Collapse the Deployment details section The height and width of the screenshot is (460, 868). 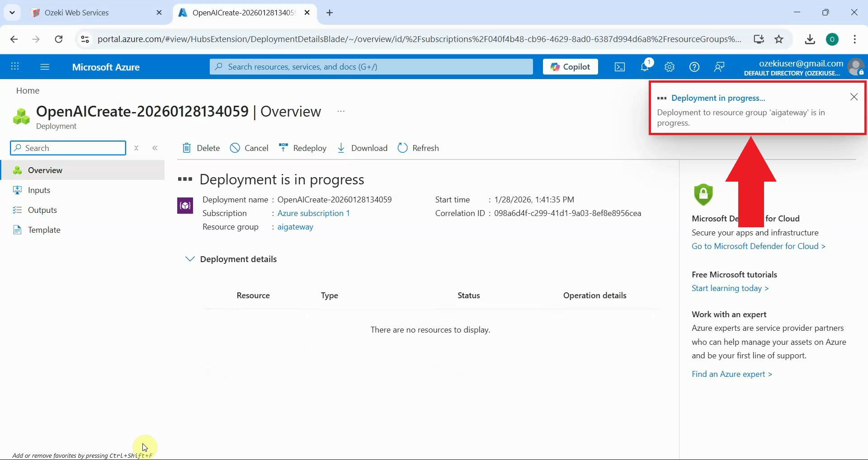[190, 259]
